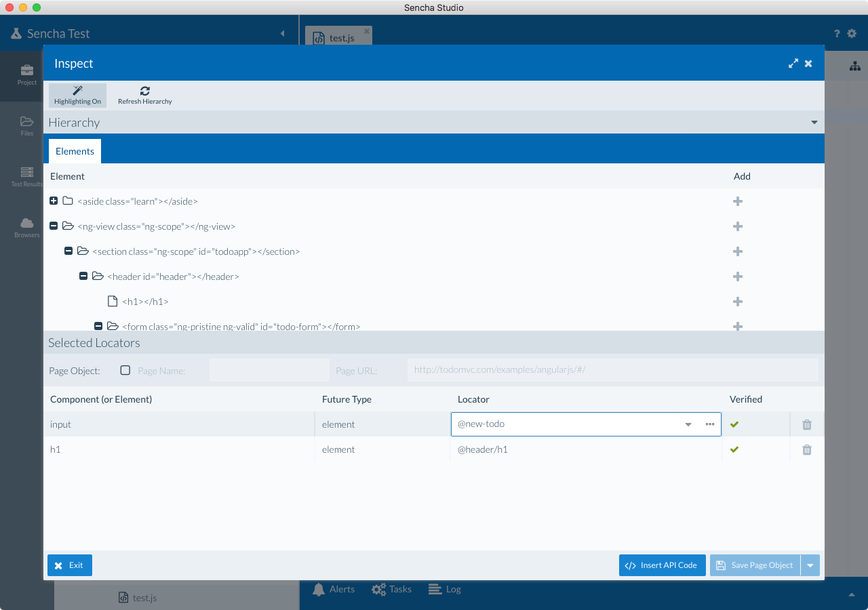Image resolution: width=868 pixels, height=610 pixels.
Task: Open the help question mark icon
Action: pyautogui.click(x=837, y=33)
